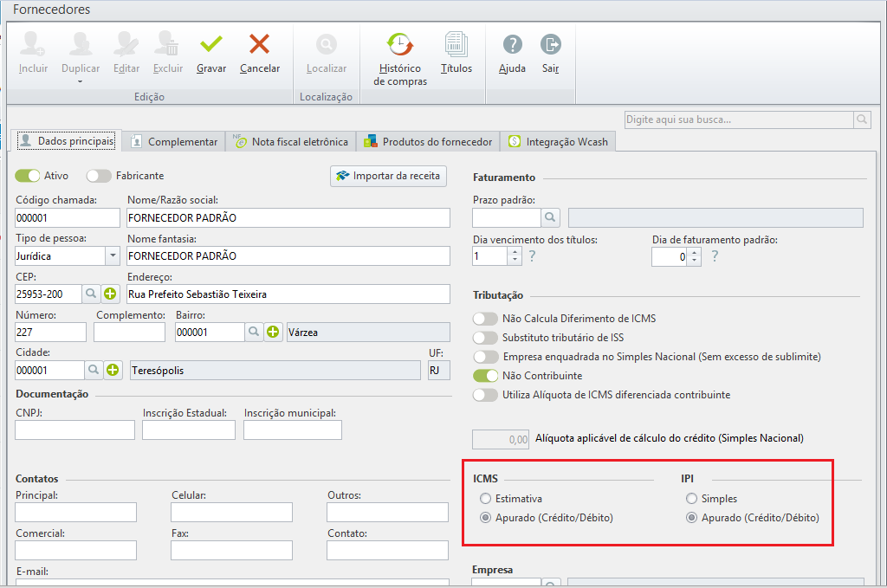Click the Importar da receita button

388,176
